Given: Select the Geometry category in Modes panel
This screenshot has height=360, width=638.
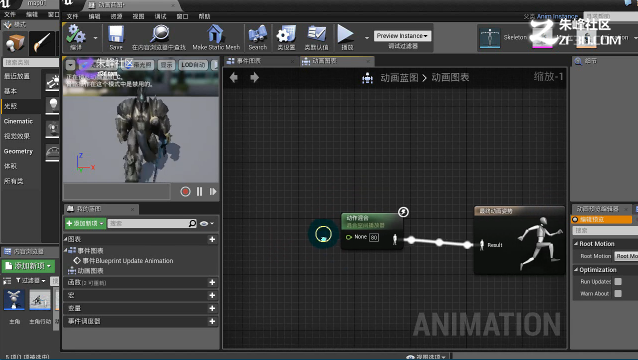Looking at the screenshot, I should click(x=18, y=151).
